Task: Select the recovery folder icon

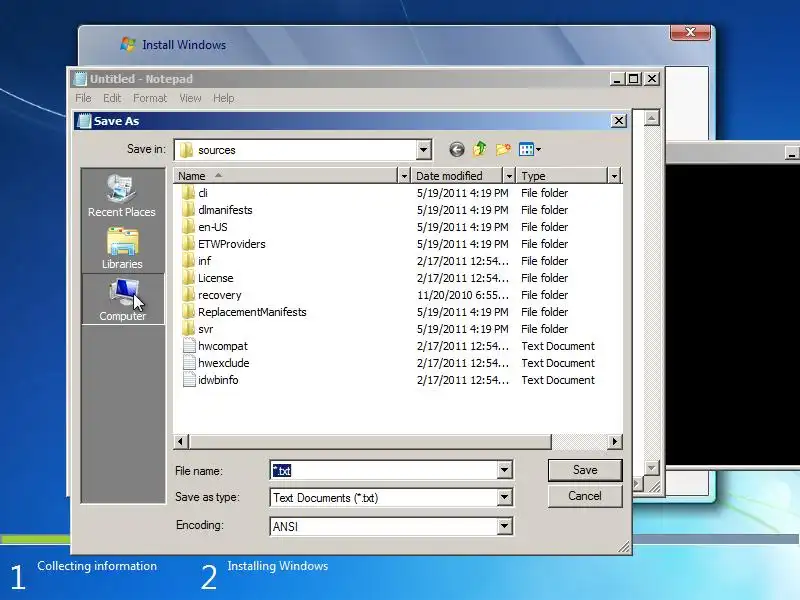Action: pyautogui.click(x=189, y=295)
